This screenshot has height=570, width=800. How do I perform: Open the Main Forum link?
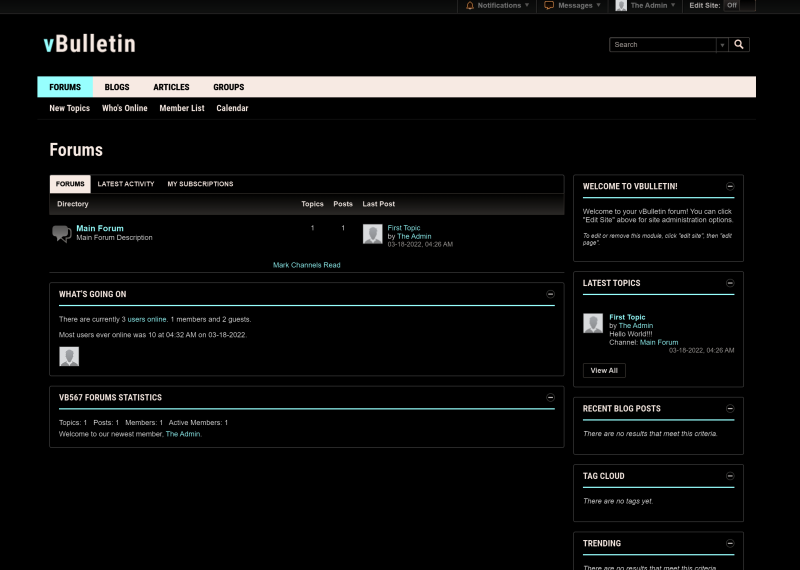(100, 228)
